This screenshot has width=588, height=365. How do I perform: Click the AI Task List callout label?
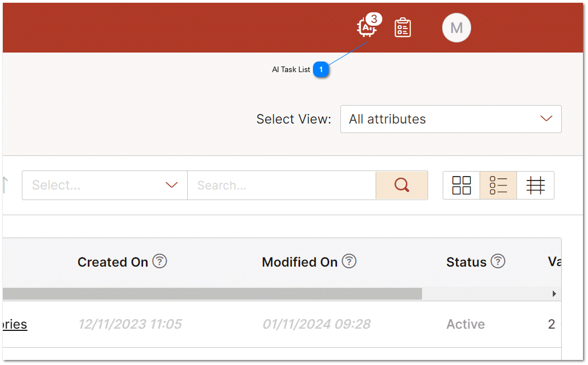291,69
